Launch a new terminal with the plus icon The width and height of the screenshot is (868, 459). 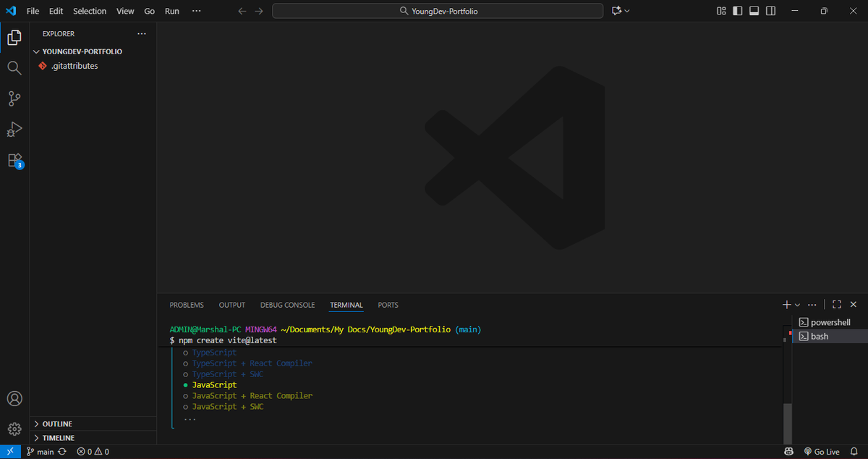[786, 304]
